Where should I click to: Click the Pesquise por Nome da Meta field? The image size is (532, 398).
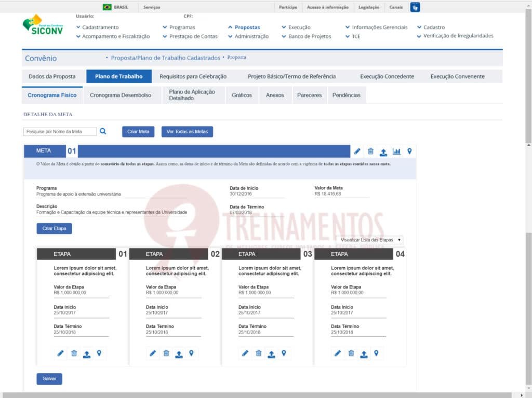pyautogui.click(x=60, y=132)
